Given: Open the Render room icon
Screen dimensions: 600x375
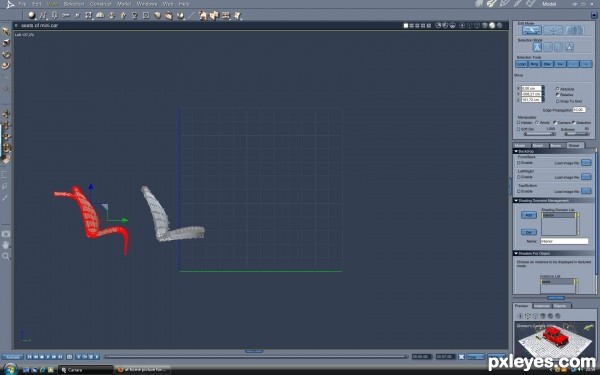Looking at the screenshot, I should (530, 4).
